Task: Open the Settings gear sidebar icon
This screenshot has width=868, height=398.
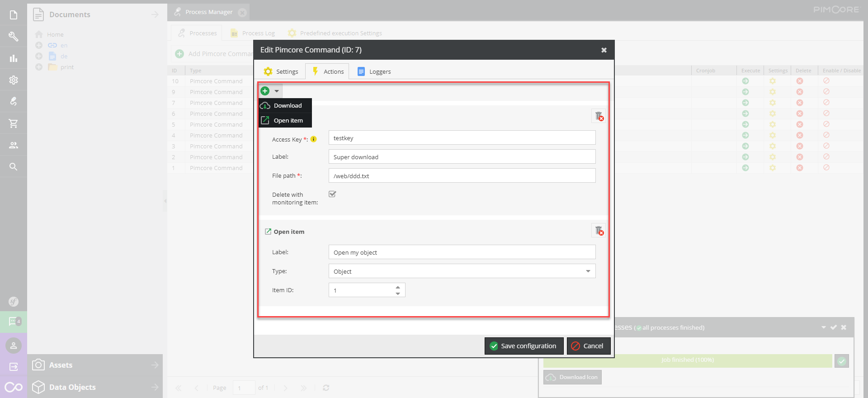Action: pos(14,80)
